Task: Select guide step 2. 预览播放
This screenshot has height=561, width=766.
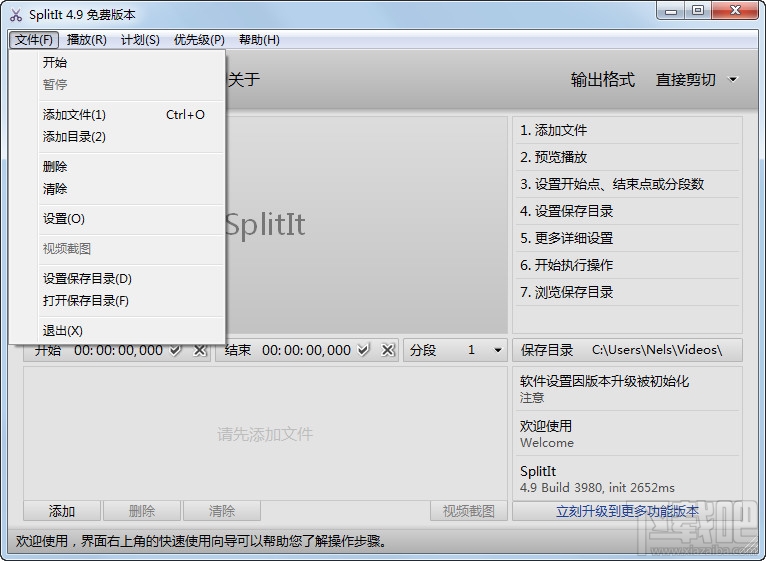Action: pos(627,157)
